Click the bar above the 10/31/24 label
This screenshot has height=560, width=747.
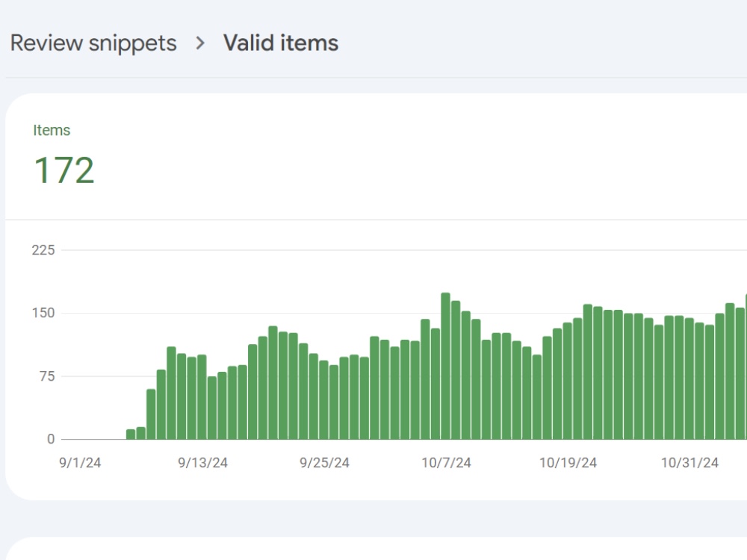(x=689, y=379)
